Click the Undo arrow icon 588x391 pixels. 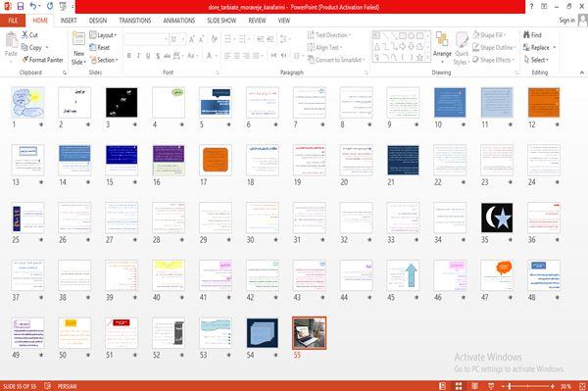point(33,7)
